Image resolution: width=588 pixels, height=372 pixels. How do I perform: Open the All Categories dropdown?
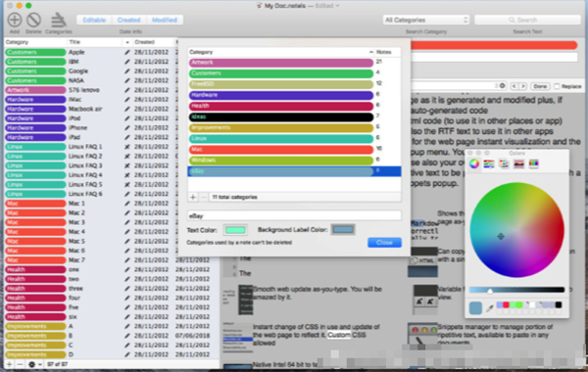[x=425, y=20]
